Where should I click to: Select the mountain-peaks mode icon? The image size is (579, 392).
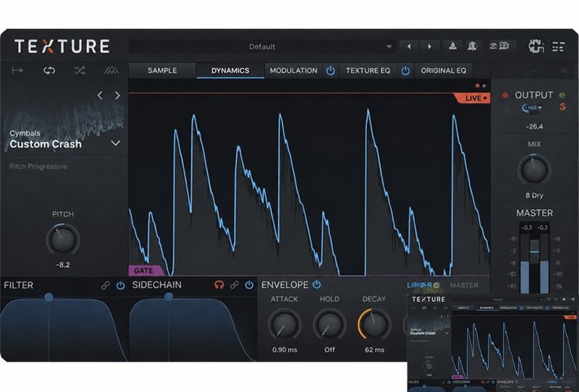111,70
